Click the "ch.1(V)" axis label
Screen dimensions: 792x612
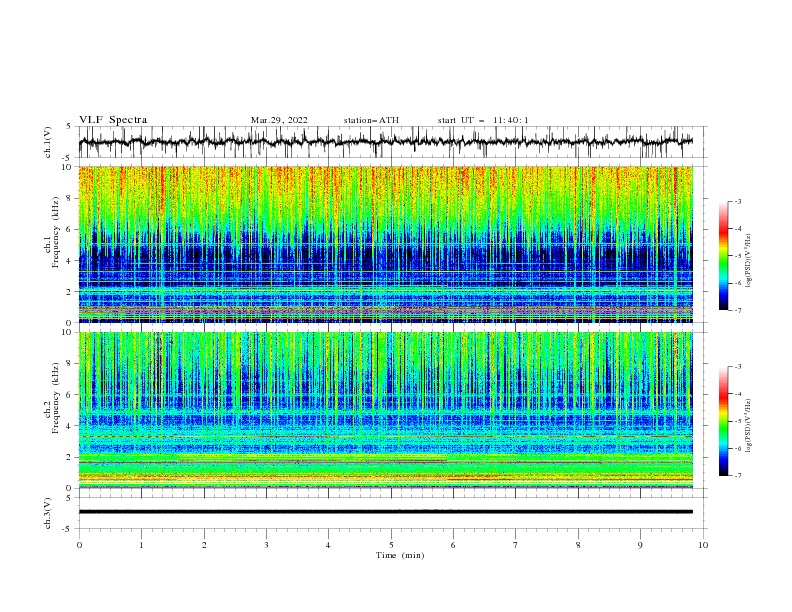48,142
